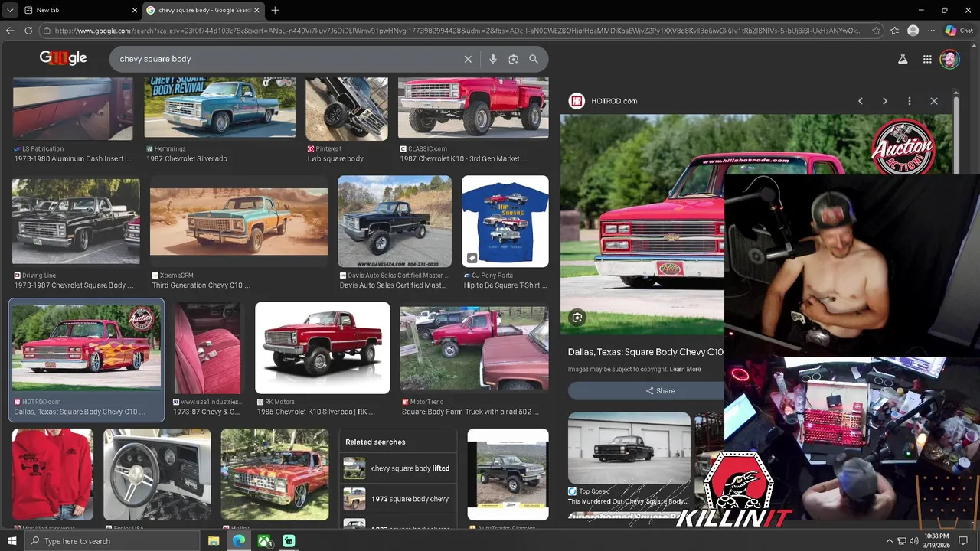The width and height of the screenshot is (980, 551).
Task: Close the New tab tab
Action: (135, 10)
